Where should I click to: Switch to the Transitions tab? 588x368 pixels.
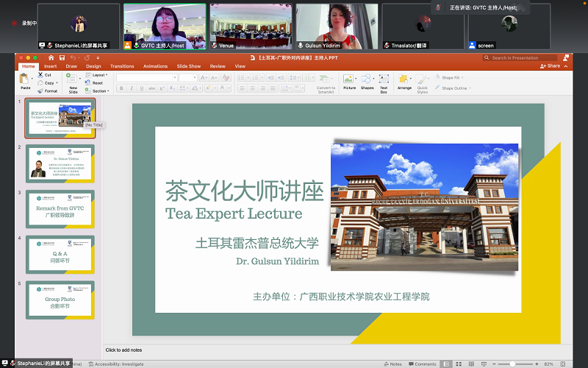(122, 66)
